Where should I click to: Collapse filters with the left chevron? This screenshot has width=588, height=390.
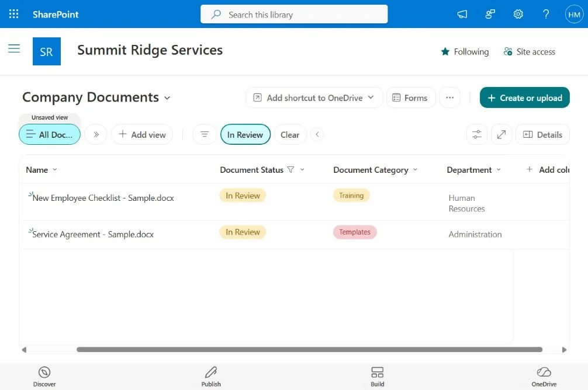(x=317, y=134)
